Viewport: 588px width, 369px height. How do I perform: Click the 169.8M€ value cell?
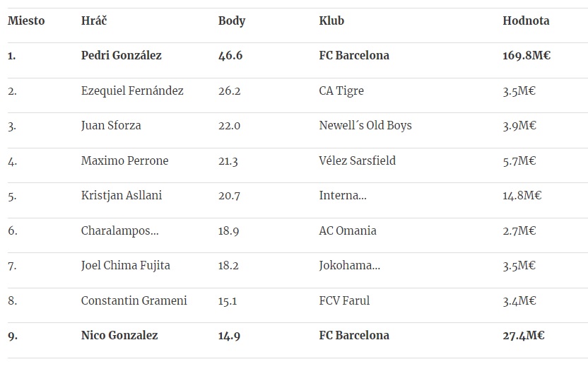click(527, 56)
